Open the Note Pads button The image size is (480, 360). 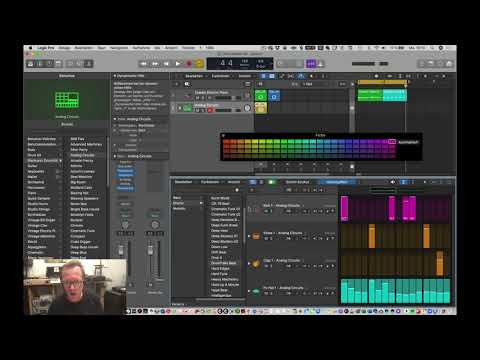click(431, 63)
